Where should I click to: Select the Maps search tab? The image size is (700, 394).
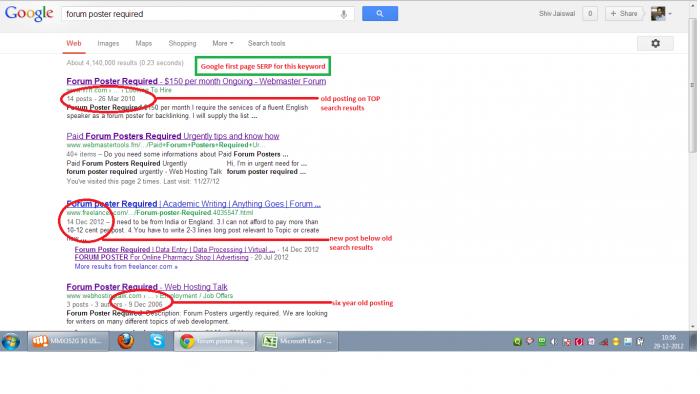[144, 43]
